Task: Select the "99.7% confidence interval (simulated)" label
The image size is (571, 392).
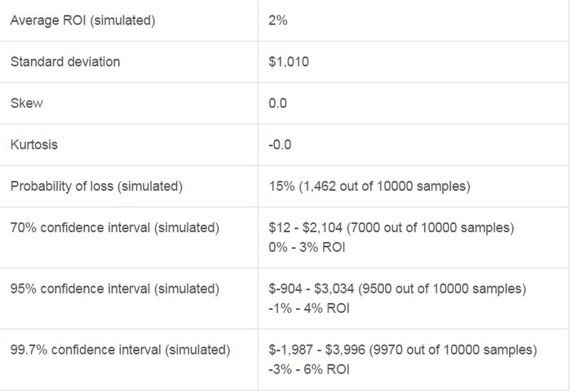Action: (120, 350)
